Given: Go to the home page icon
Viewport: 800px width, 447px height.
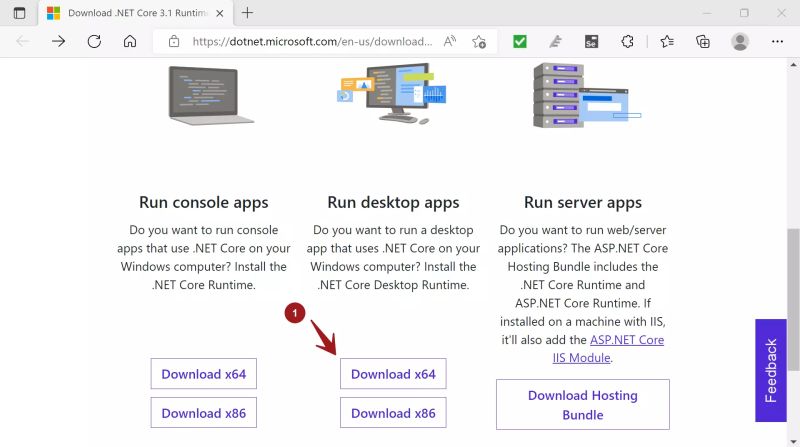Looking at the screenshot, I should pyautogui.click(x=130, y=41).
